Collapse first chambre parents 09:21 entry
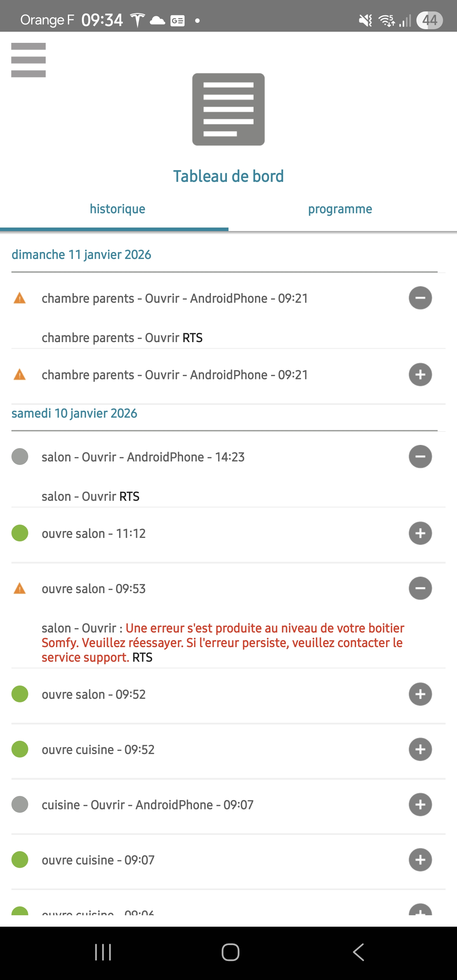The height and width of the screenshot is (980, 457). click(x=420, y=298)
